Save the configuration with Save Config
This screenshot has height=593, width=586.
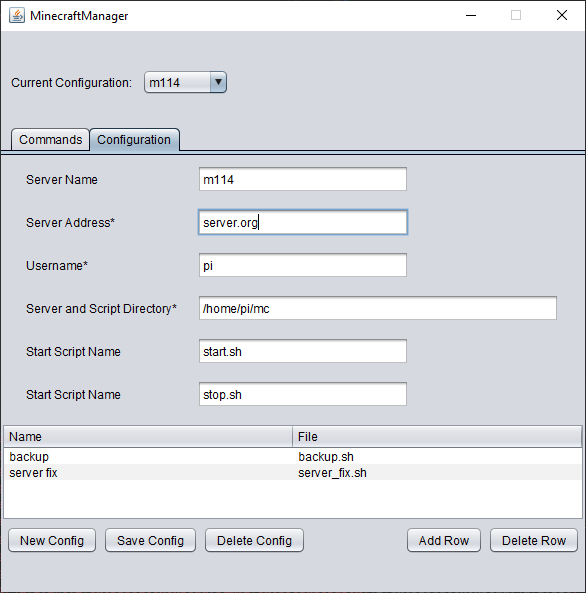150,540
